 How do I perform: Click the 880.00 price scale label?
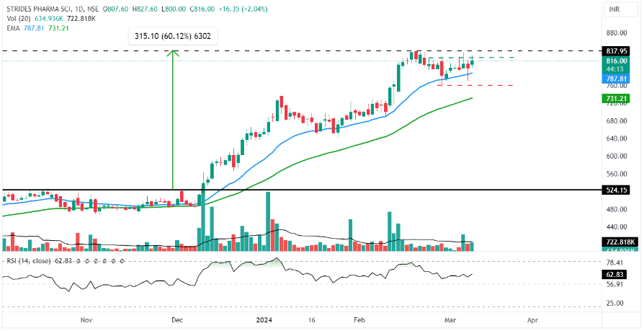click(x=614, y=32)
